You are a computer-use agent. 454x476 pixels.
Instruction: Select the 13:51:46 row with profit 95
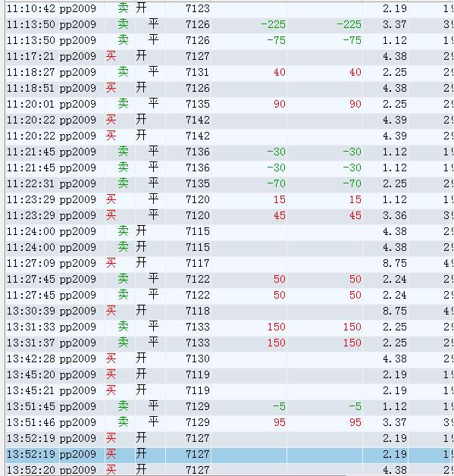pyautogui.click(x=230, y=423)
